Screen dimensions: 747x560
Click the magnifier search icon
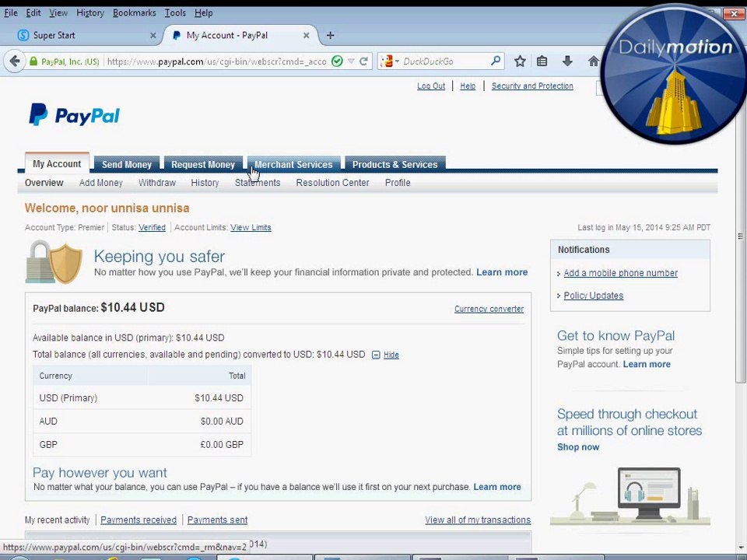pyautogui.click(x=496, y=61)
